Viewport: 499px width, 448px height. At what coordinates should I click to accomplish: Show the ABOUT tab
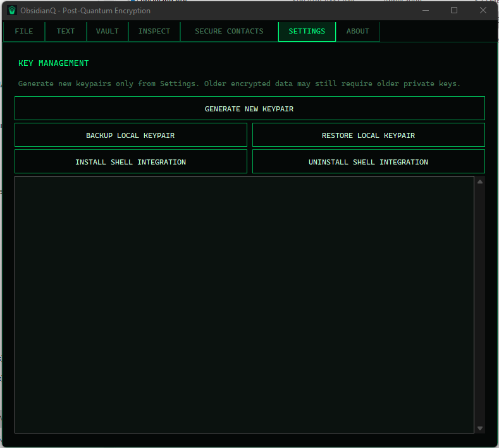(358, 31)
